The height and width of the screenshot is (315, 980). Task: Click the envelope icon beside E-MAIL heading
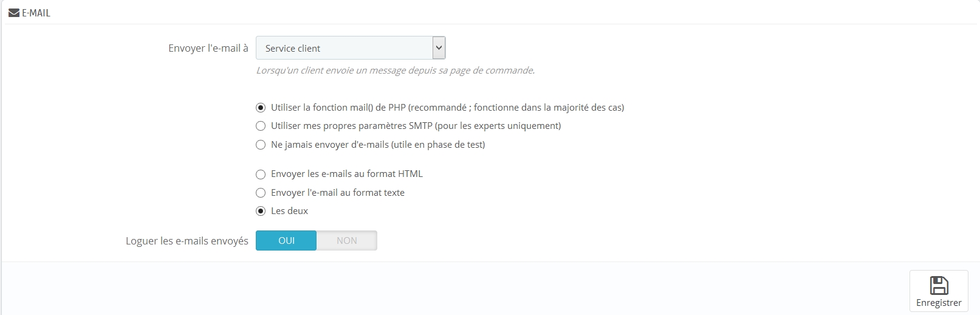(13, 13)
